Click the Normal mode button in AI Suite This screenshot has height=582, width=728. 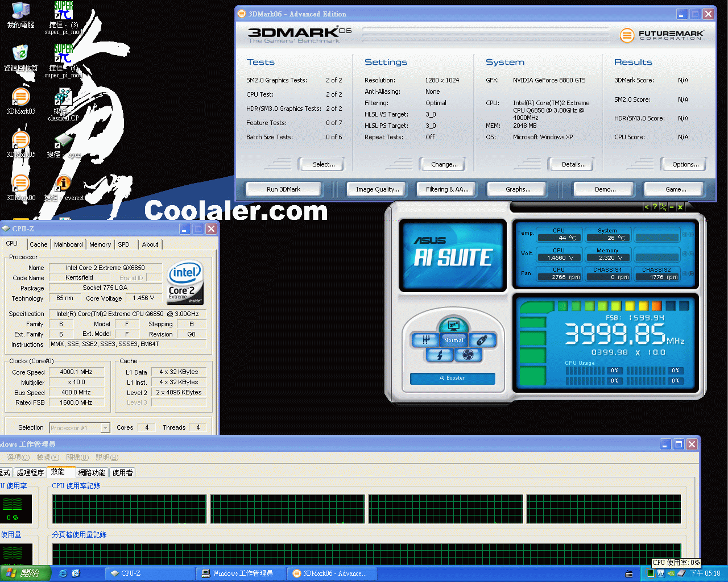tap(453, 340)
